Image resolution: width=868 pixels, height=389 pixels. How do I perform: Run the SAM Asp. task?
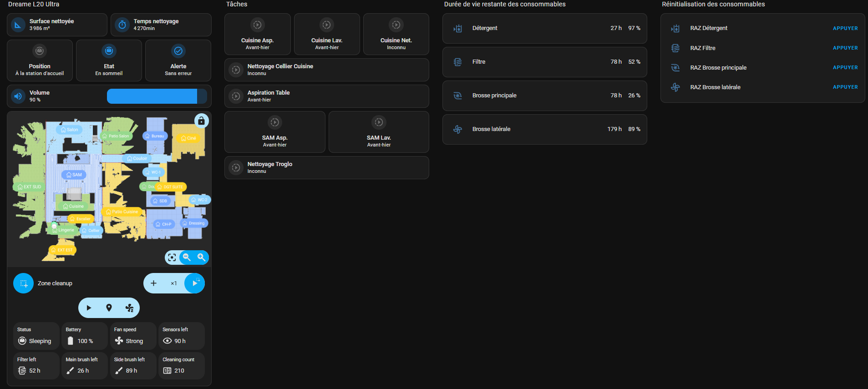click(275, 132)
